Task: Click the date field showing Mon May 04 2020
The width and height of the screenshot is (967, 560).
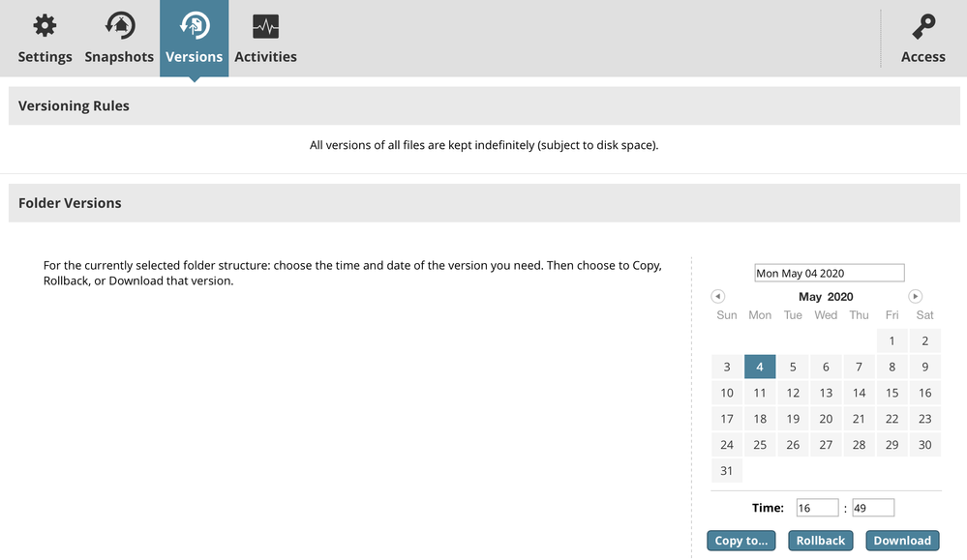Action: click(829, 274)
